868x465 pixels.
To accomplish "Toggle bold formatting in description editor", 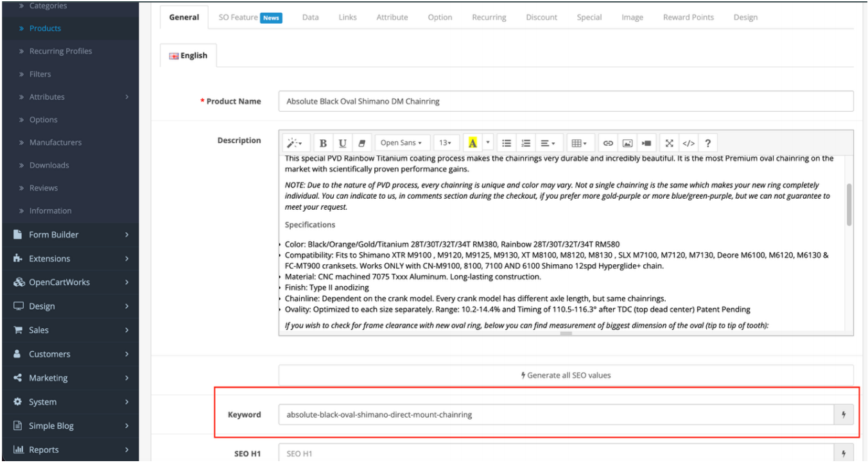I will tap(324, 142).
